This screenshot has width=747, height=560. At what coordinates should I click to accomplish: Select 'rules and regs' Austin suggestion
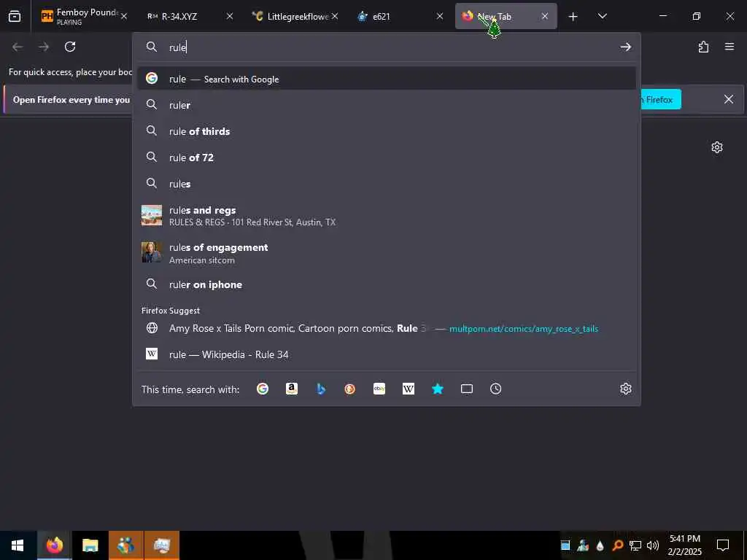(x=387, y=215)
